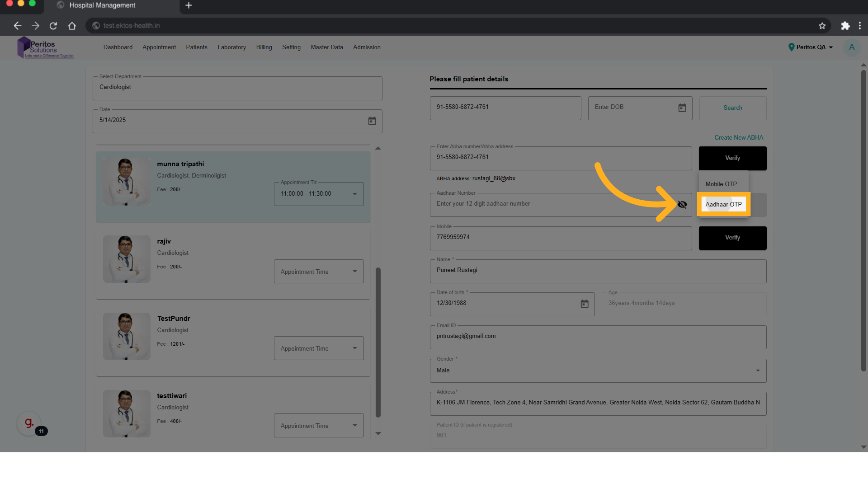The height and width of the screenshot is (488, 868).
Task: Select Aadhaar OTP menu option
Action: [723, 205]
